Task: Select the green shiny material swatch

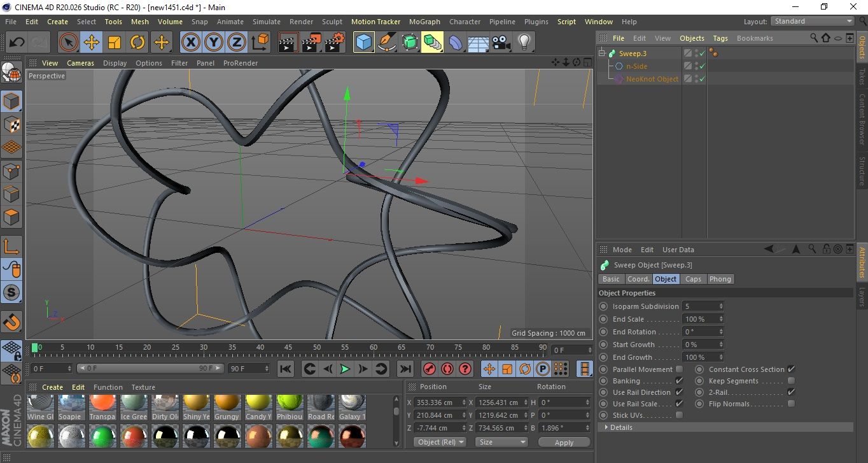Action: (102, 436)
